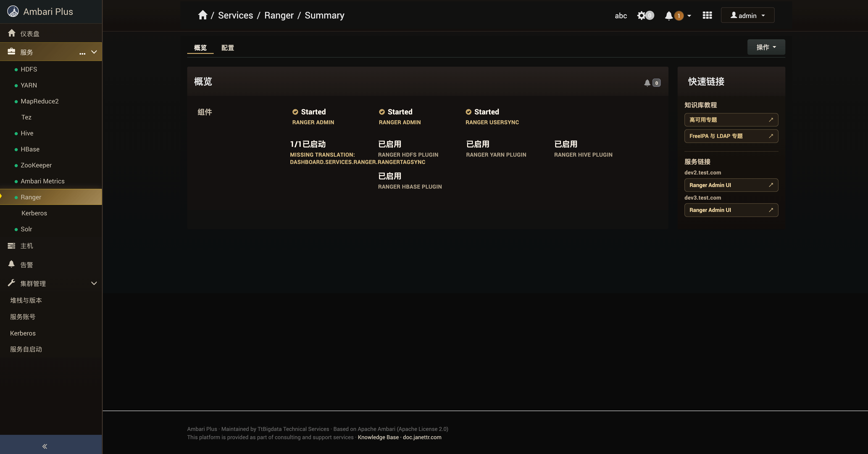Open 主机 from the sidebar

point(27,246)
